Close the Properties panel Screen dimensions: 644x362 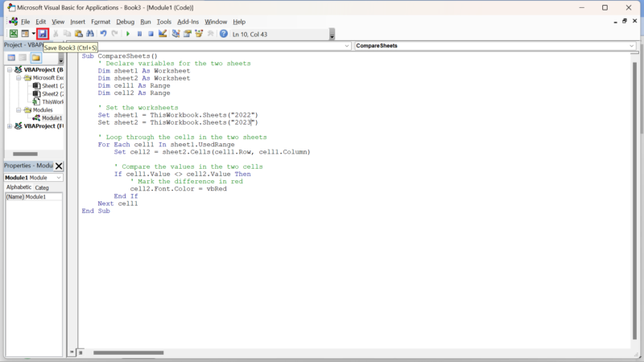coord(59,166)
